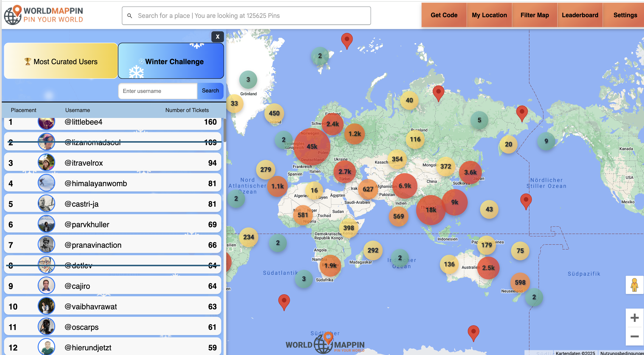Focus the place search bar
The width and height of the screenshot is (644, 355).
point(246,16)
